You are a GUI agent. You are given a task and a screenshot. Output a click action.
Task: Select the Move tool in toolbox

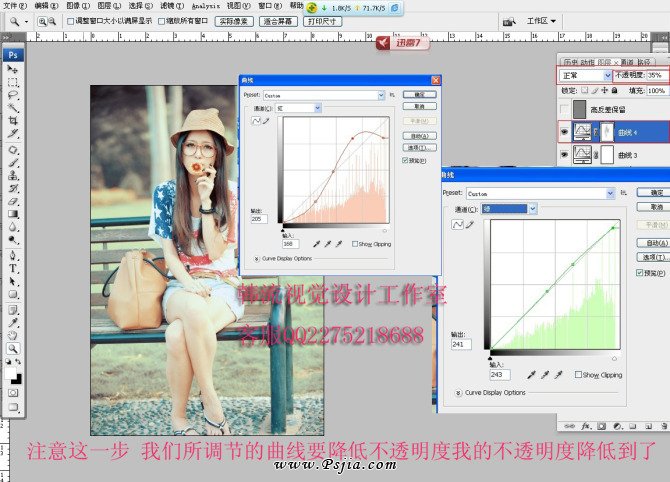click(x=12, y=69)
